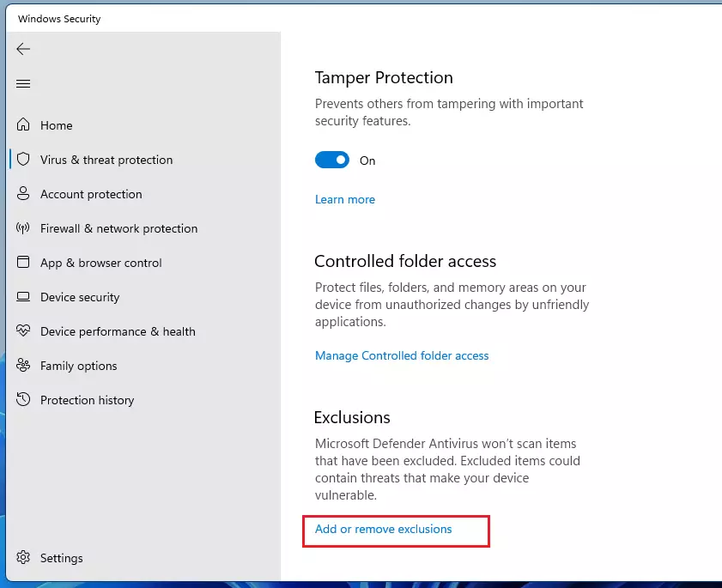The height and width of the screenshot is (588, 722).
Task: Open Add or remove exclusions
Action: click(x=383, y=529)
